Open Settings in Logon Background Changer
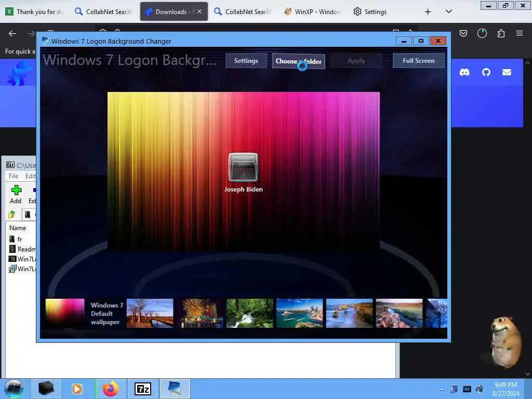 pos(246,61)
